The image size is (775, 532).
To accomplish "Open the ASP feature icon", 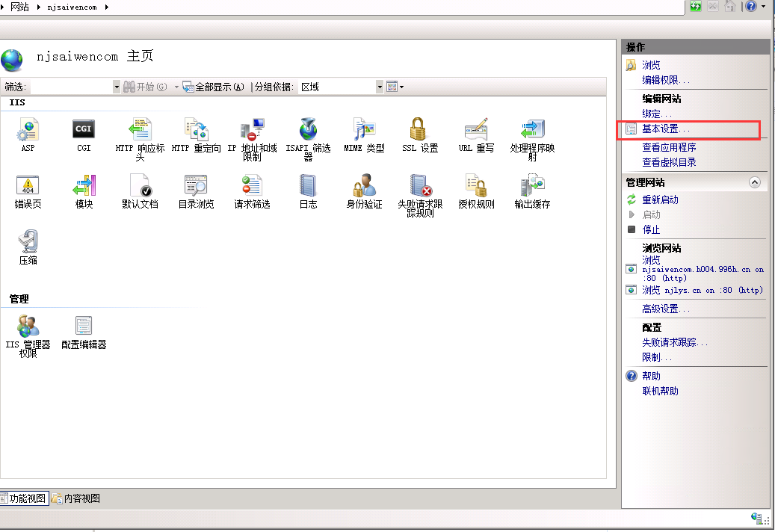I will click(28, 130).
